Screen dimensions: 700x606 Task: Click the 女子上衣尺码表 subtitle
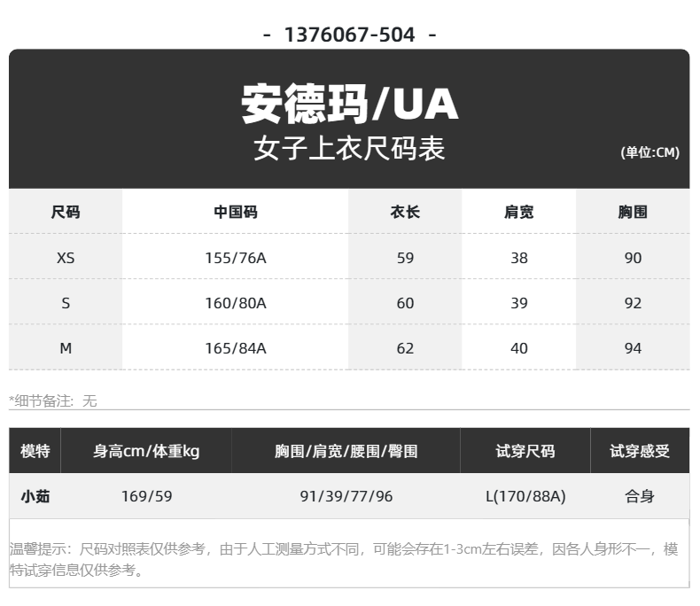coord(349,148)
